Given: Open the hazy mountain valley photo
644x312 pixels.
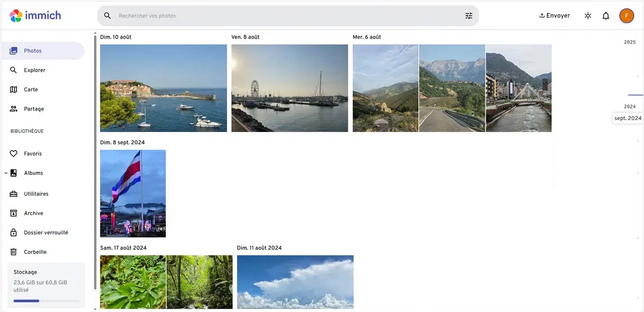Looking at the screenshot, I should [x=385, y=88].
